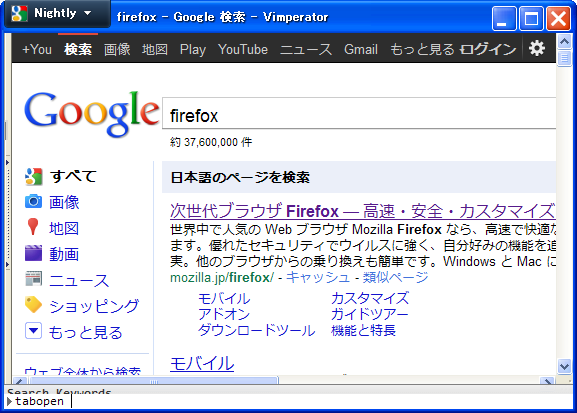The height and width of the screenshot is (413, 577).
Task: Open the 次世代ブラウザ Firefox result title
Action: tap(362, 211)
